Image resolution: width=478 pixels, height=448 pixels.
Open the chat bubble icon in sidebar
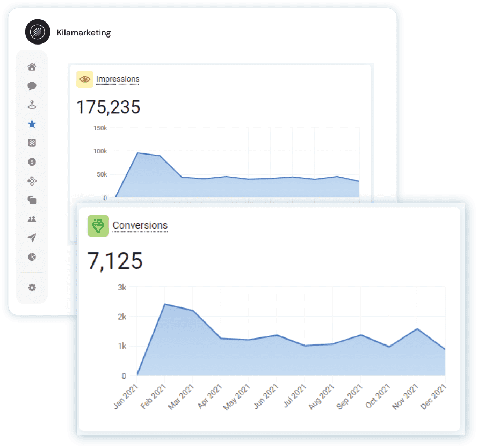coord(32,86)
